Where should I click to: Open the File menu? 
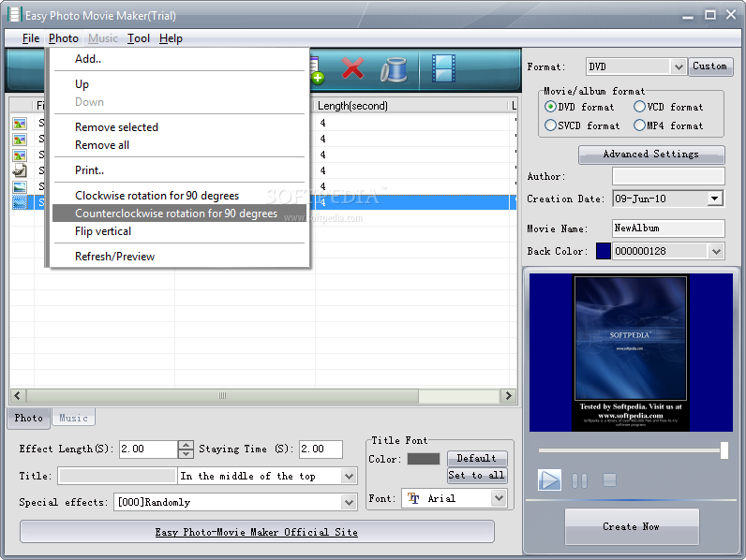[x=31, y=38]
